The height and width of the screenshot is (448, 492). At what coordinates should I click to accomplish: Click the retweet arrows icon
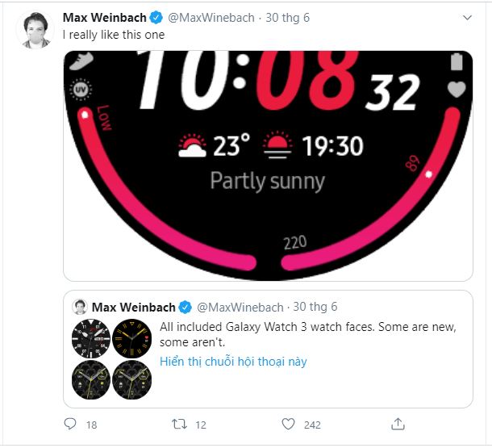[x=178, y=424]
